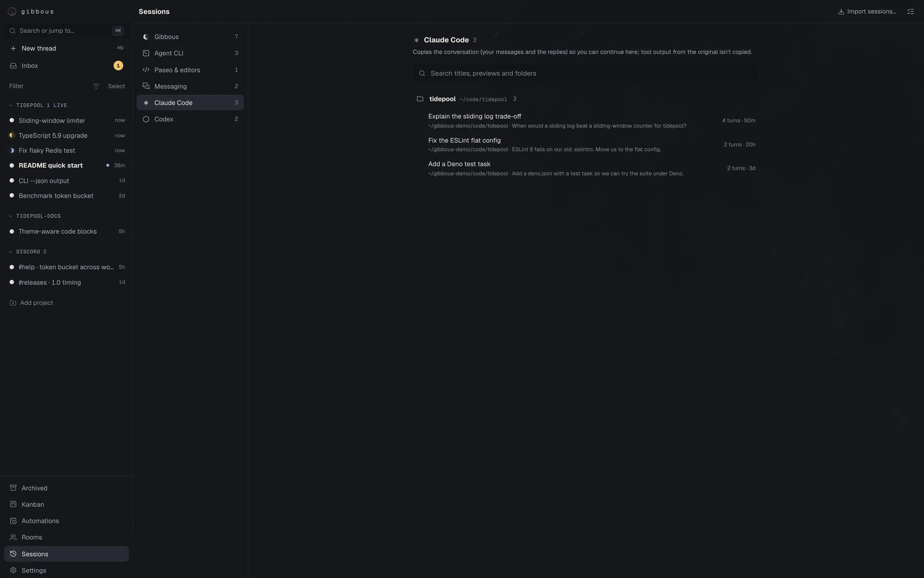Collapse the TIDEPOOL-DOCS project group

[11, 216]
